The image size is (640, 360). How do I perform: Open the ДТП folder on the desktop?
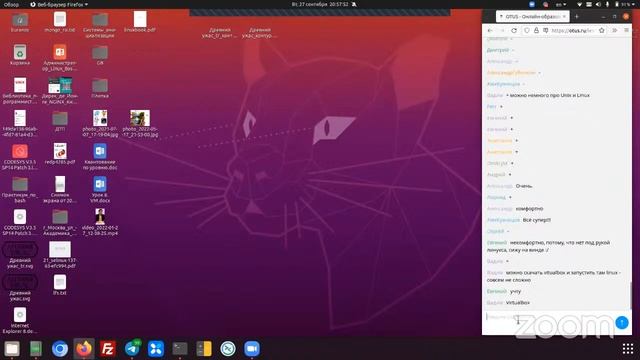pyautogui.click(x=60, y=122)
